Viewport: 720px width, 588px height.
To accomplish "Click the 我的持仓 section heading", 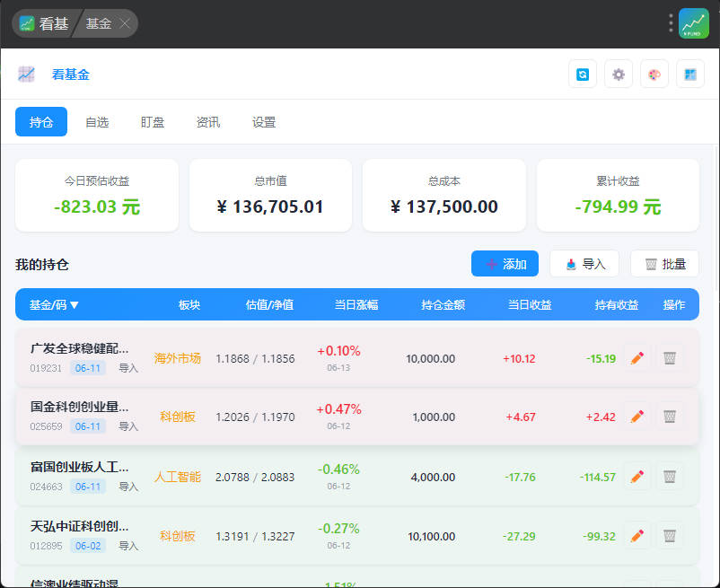I will click(42, 265).
